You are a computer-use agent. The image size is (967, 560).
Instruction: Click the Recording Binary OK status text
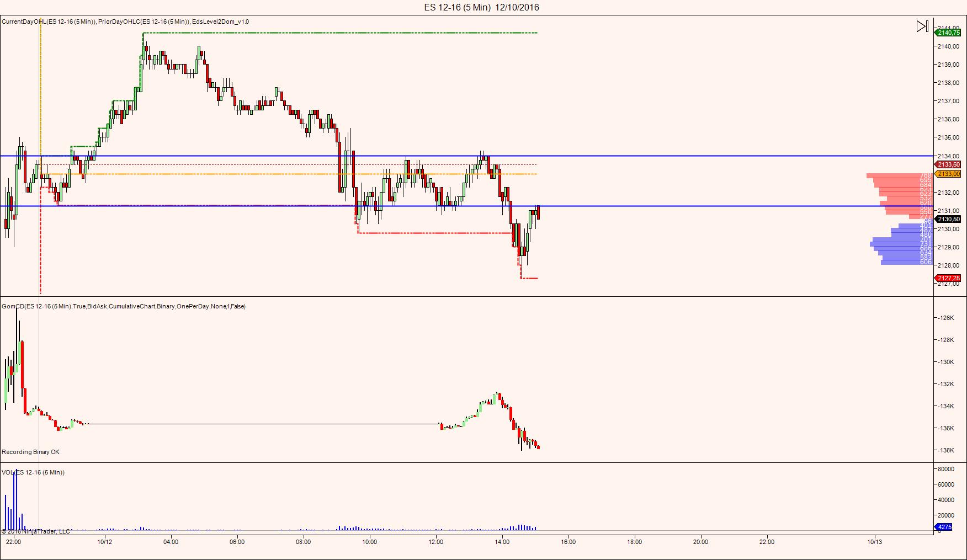coord(30,452)
